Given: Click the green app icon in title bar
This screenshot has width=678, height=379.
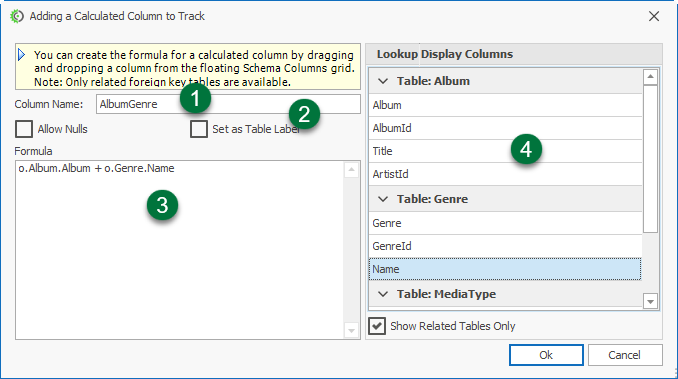Looking at the screenshot, I should [17, 16].
